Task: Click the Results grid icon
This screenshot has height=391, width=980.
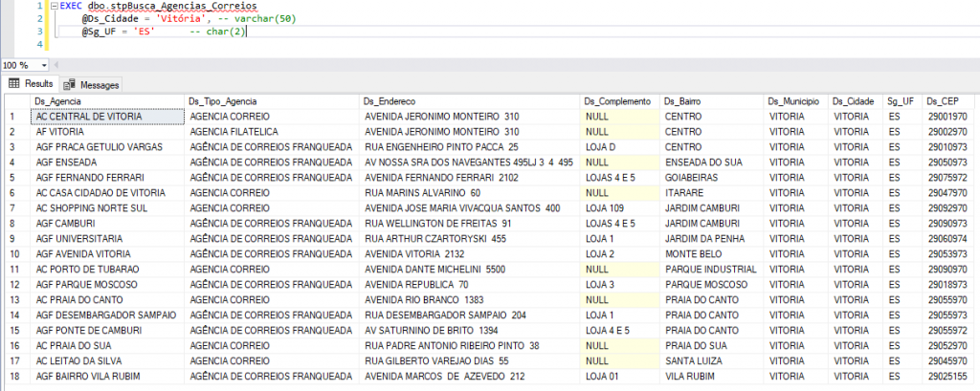Action: [x=13, y=84]
